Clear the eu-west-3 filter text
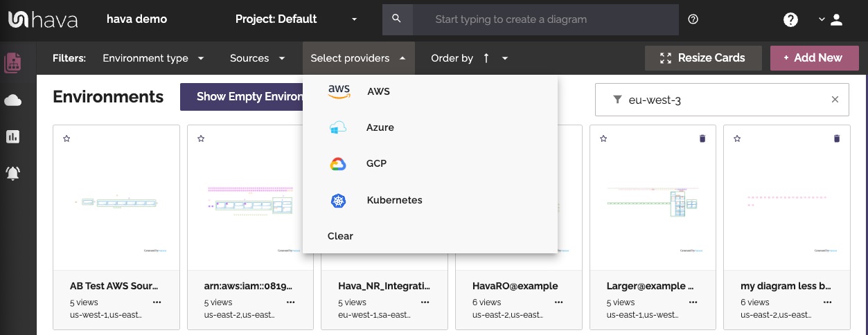868x335 pixels. pos(835,100)
